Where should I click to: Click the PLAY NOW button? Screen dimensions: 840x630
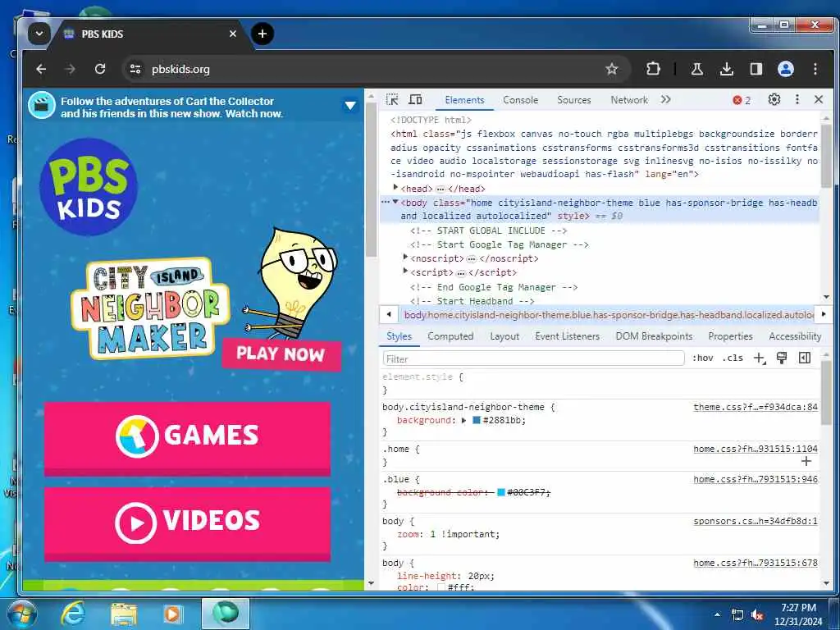point(281,354)
